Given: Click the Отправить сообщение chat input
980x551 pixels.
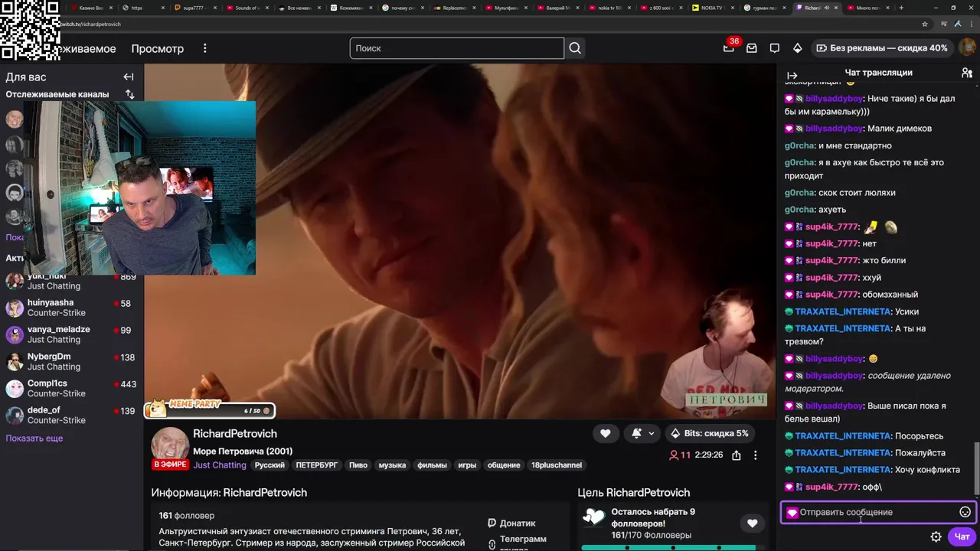Looking at the screenshot, I should click(x=877, y=512).
